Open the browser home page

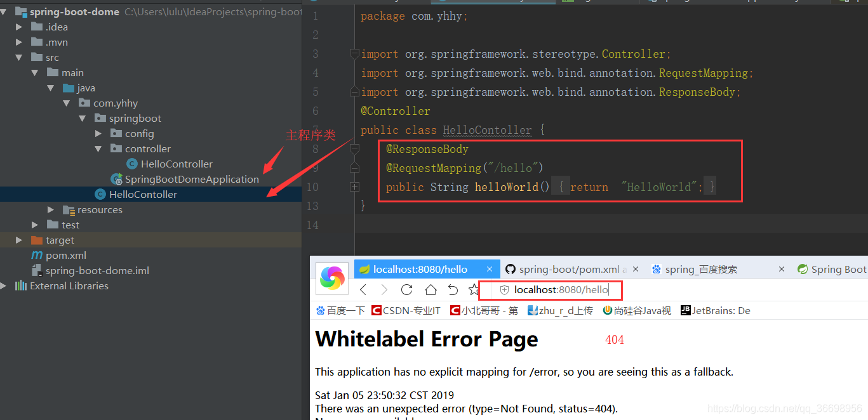(430, 290)
